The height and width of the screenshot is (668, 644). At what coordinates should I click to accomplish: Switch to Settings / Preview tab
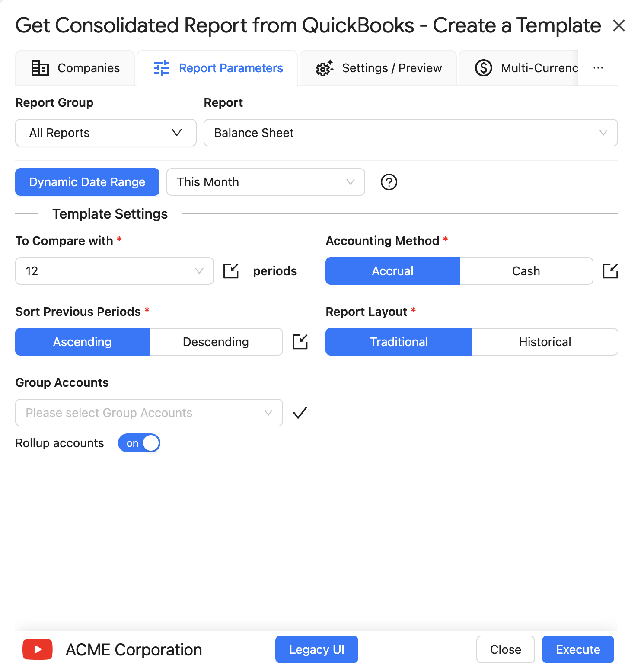click(378, 68)
